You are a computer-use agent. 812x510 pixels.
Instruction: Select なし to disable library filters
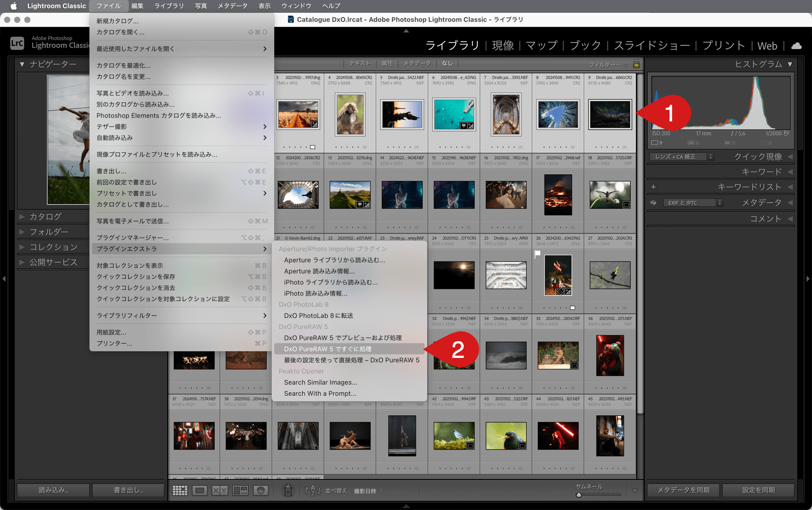point(447,64)
